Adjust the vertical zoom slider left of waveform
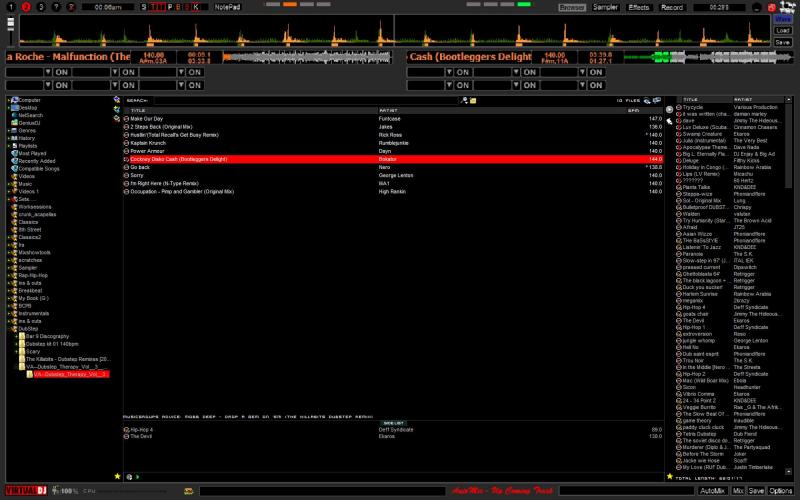Viewport: 800px width, 500px height. click(11, 31)
